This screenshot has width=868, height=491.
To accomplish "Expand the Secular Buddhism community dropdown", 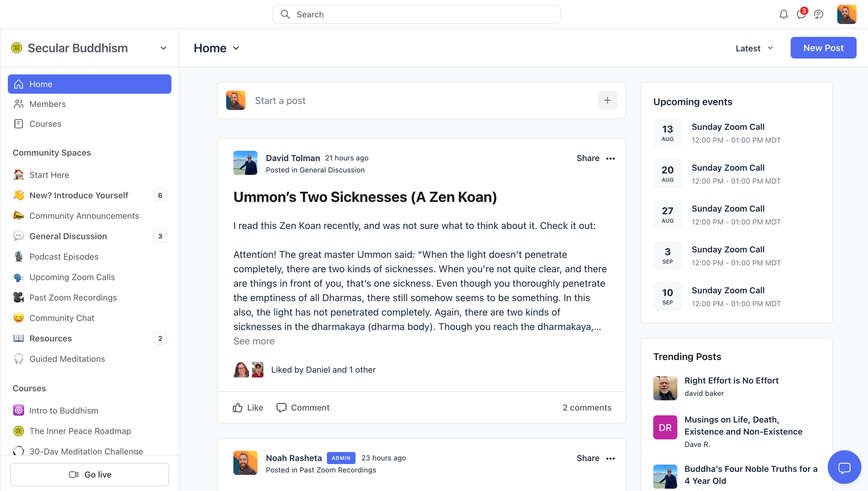I will tap(163, 48).
